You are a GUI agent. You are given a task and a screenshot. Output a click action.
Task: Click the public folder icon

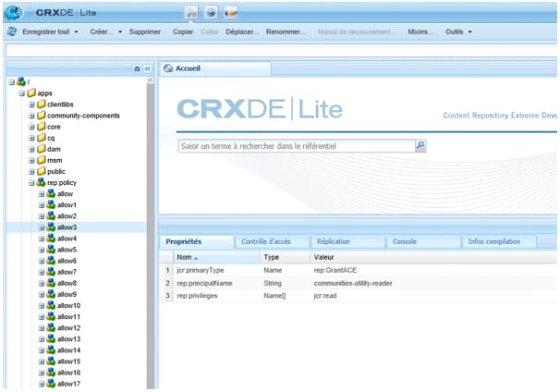click(42, 171)
